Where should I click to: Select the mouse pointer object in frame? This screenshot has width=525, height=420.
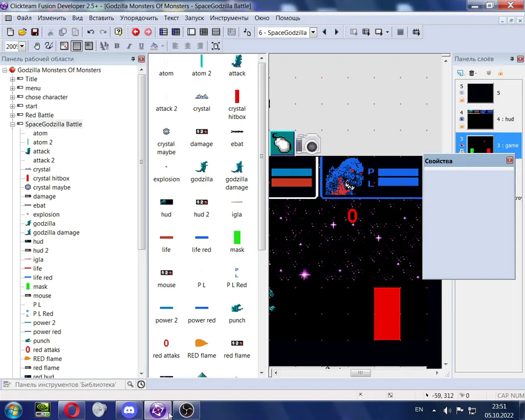(x=282, y=143)
